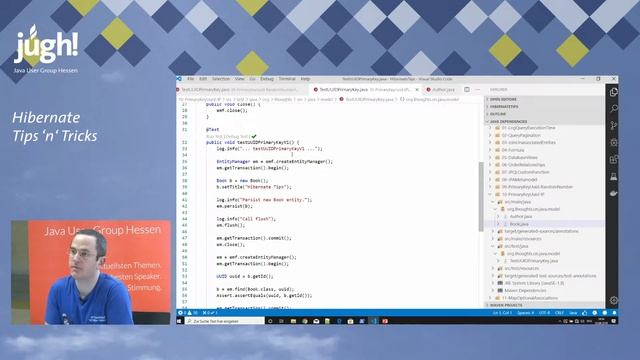640x360 pixels.
Task: Click the Book.java file icon in tree
Action: click(x=506, y=224)
